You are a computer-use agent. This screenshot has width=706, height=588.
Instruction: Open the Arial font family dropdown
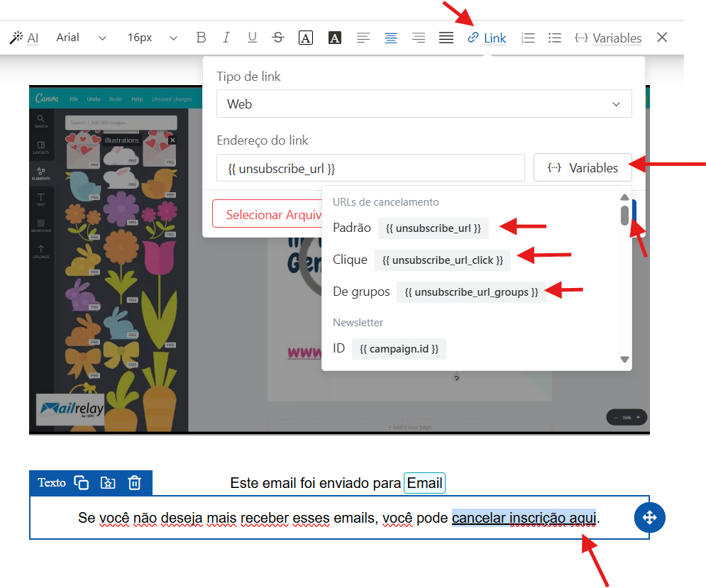coord(81,38)
